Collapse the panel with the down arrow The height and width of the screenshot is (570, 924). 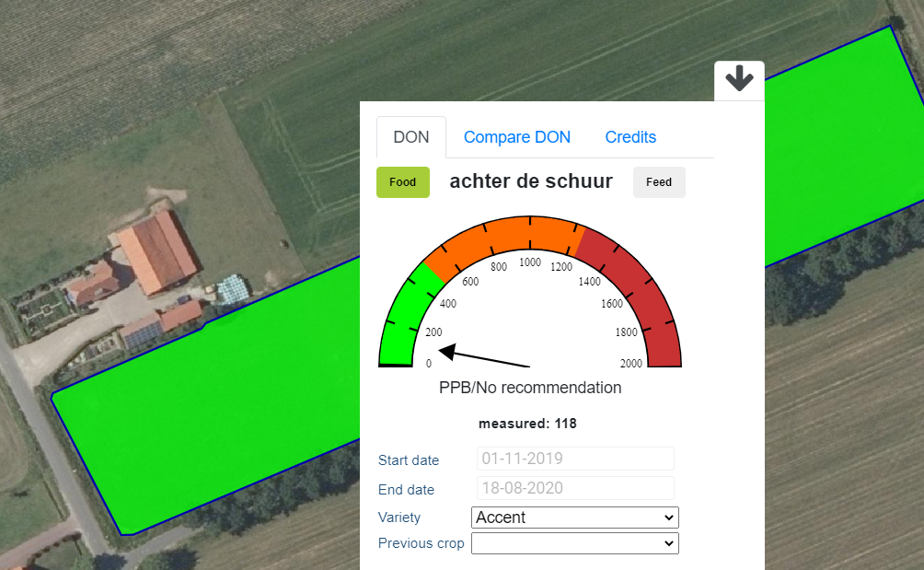pos(739,80)
